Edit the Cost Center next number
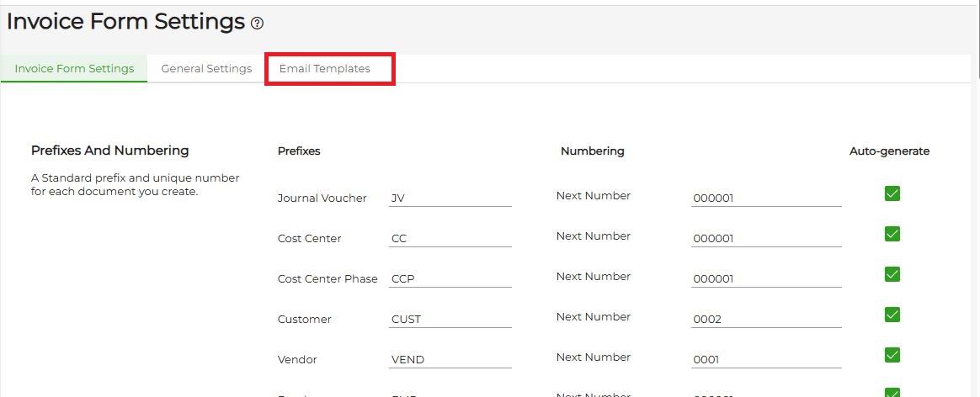 [765, 239]
